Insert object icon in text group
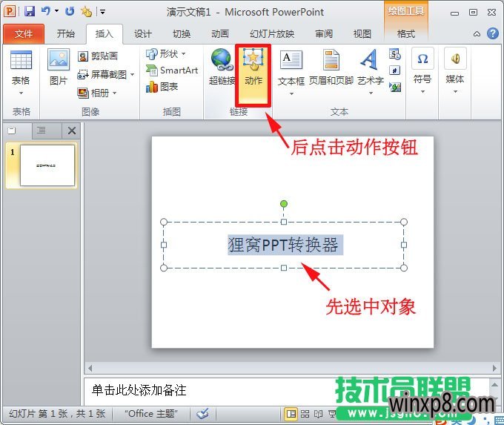 click(x=395, y=87)
